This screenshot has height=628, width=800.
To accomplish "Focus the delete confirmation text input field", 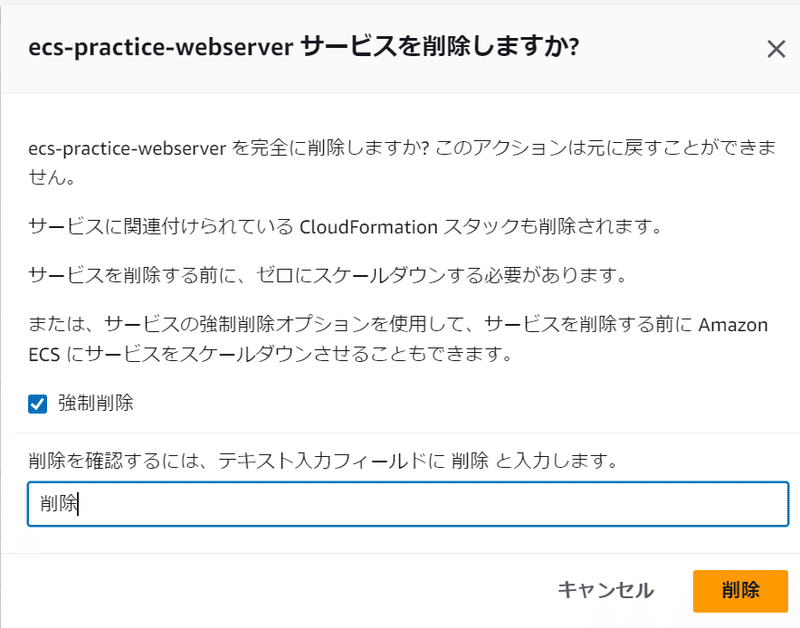I will tap(400, 505).
